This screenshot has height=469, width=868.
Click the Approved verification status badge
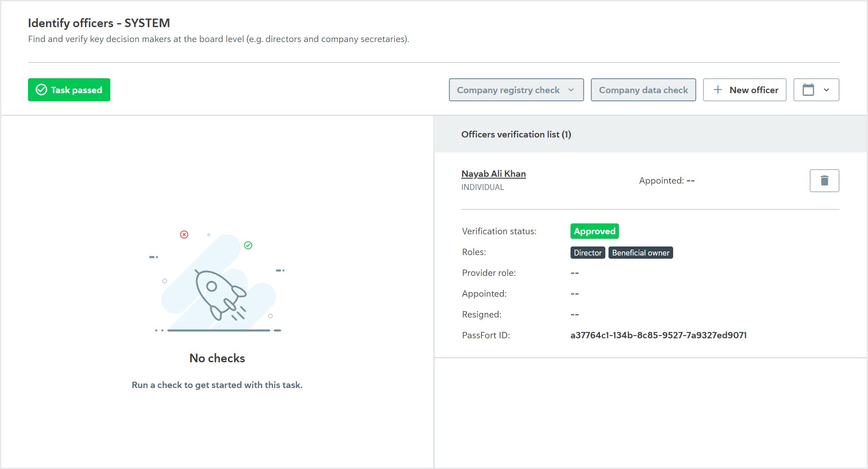[594, 231]
